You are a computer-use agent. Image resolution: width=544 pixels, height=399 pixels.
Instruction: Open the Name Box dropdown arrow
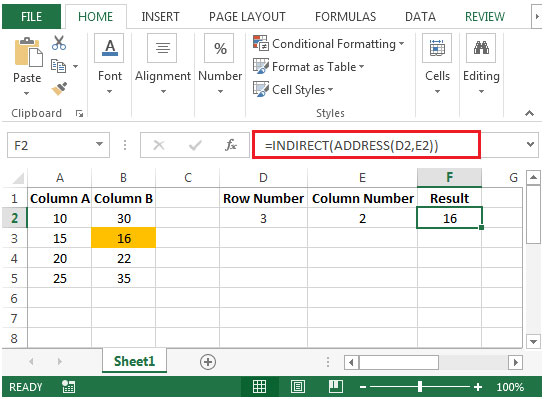[100, 144]
